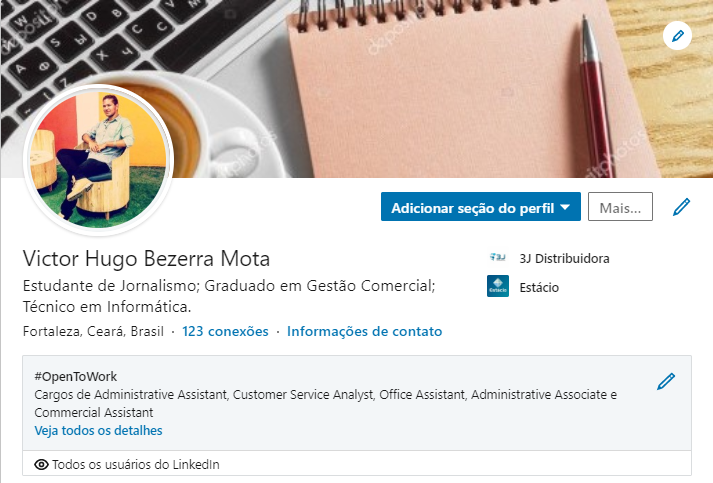
Task: Click the name Victor Hugo Bezerra Mota
Action: tap(146, 257)
